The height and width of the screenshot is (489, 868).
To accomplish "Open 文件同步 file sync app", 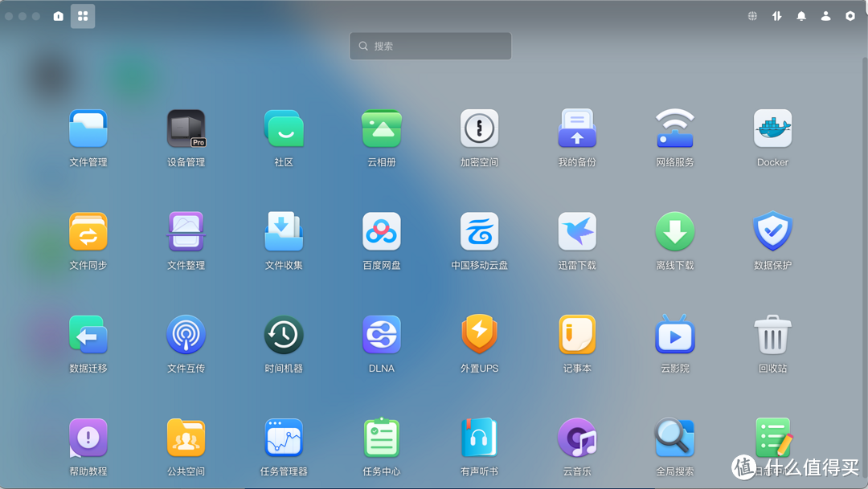I will coord(88,232).
